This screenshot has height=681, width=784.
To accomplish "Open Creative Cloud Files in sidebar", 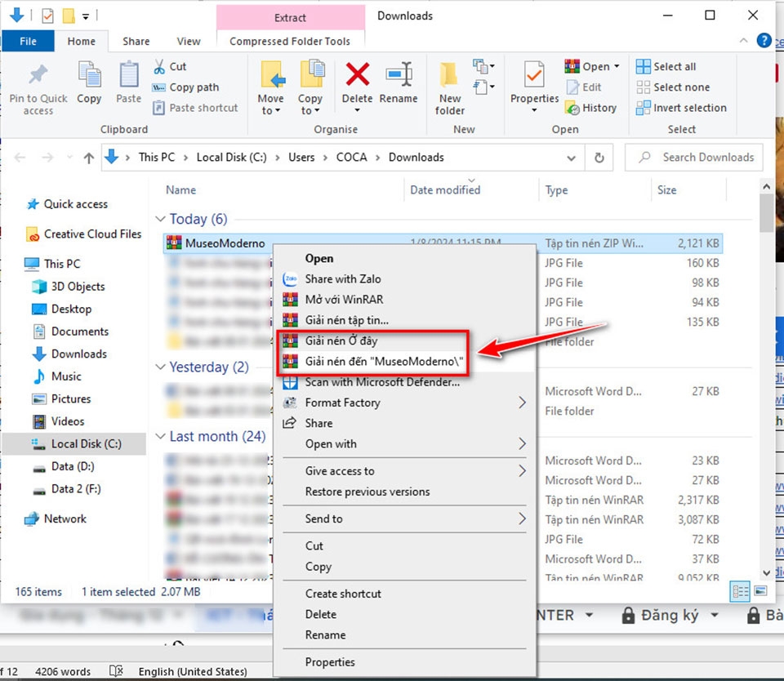I will 84,234.
